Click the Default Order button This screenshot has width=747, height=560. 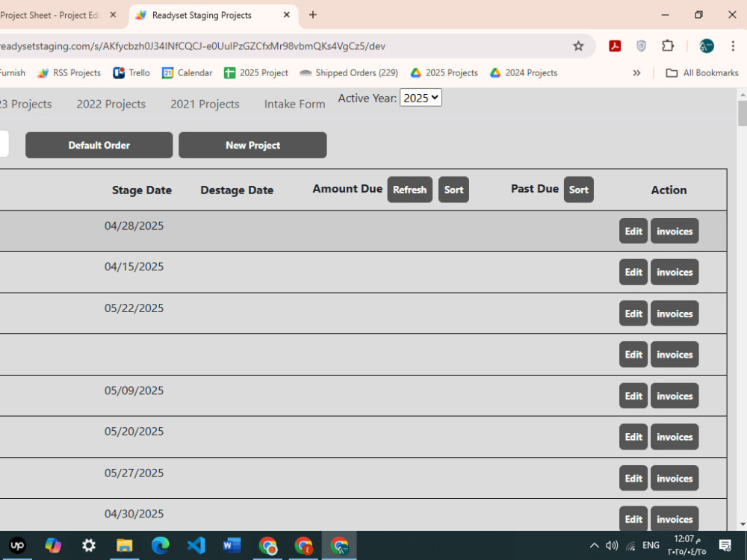pos(99,146)
